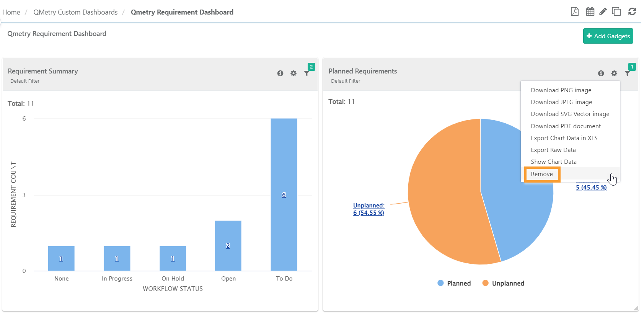Export the dashboard as PDF
644x315 pixels.
pyautogui.click(x=574, y=11)
